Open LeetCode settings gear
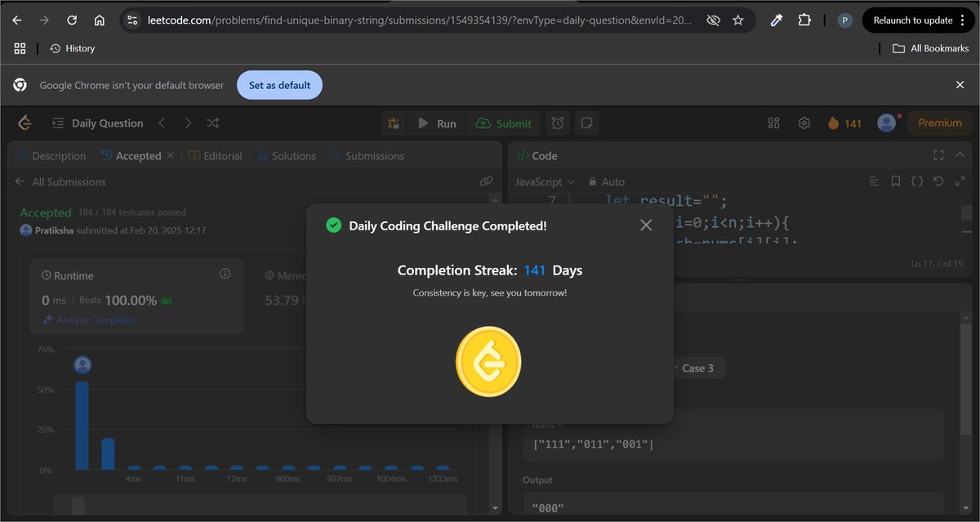Viewport: 980px width, 522px height. 804,123
